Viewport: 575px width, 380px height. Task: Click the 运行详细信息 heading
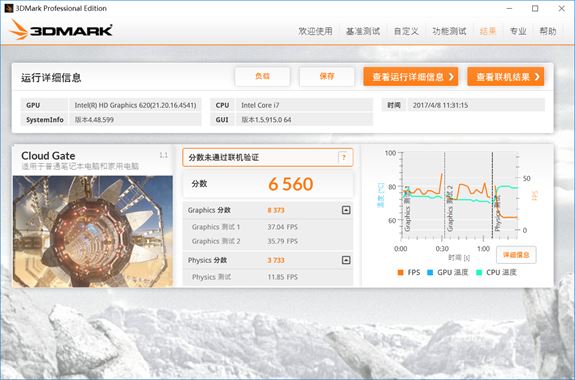pyautogui.click(x=51, y=77)
